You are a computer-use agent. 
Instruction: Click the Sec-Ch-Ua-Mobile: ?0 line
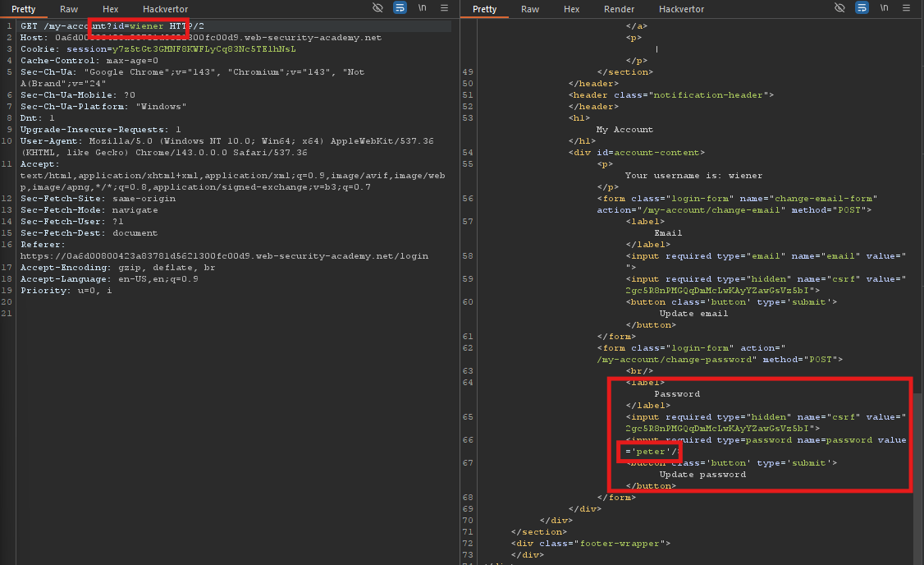[78, 95]
